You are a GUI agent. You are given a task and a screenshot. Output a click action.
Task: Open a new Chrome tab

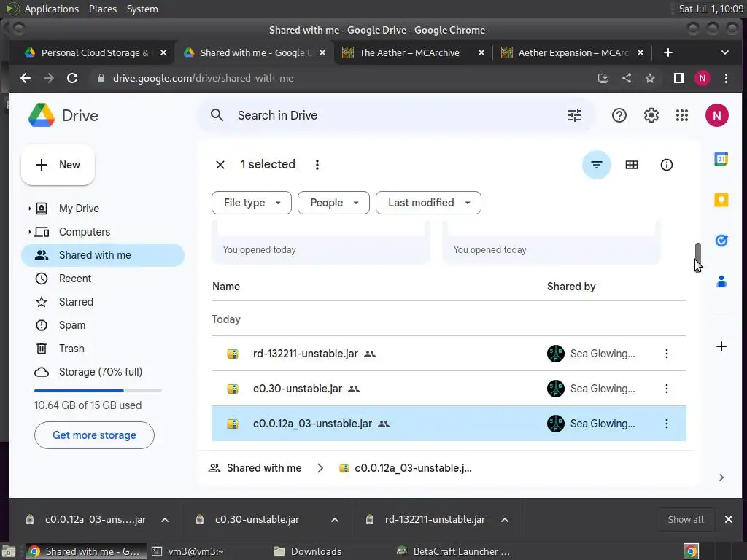click(667, 52)
